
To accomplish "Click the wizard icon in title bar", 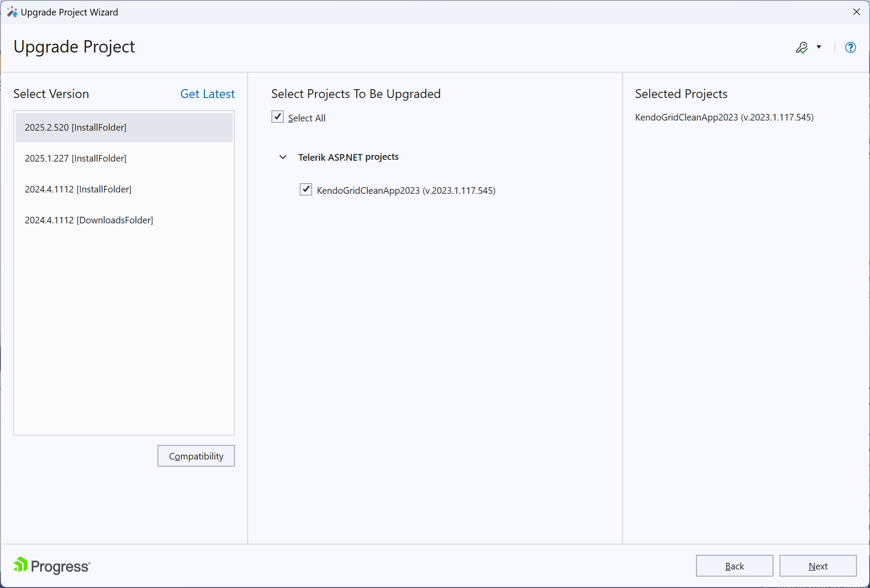I will [x=12, y=12].
